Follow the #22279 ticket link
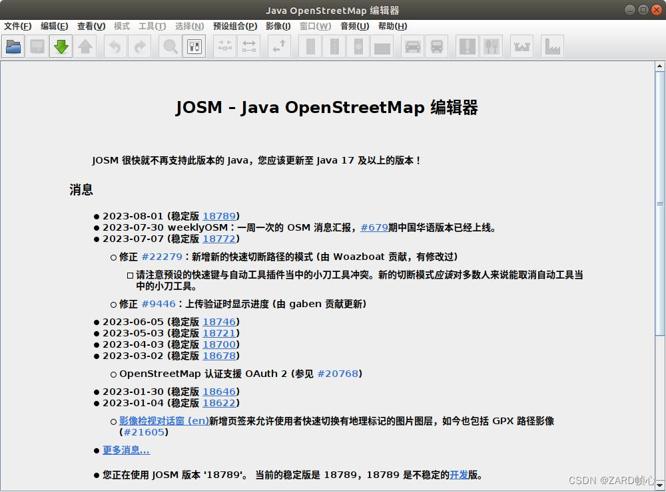Viewport: 666px width, 492px height. pyautogui.click(x=162, y=257)
